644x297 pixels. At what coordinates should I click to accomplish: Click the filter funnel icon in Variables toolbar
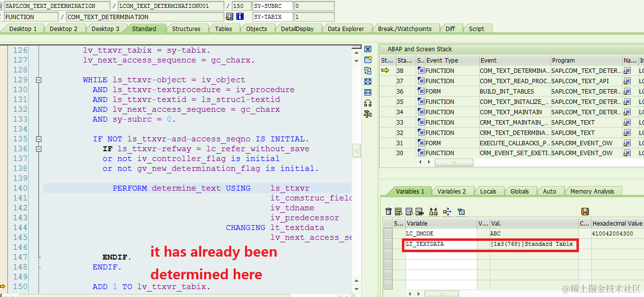click(461, 211)
